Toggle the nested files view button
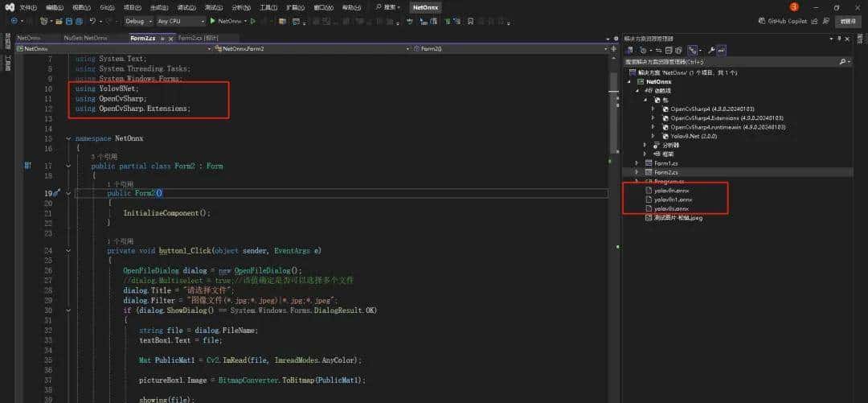The image size is (868, 403). 693,50
